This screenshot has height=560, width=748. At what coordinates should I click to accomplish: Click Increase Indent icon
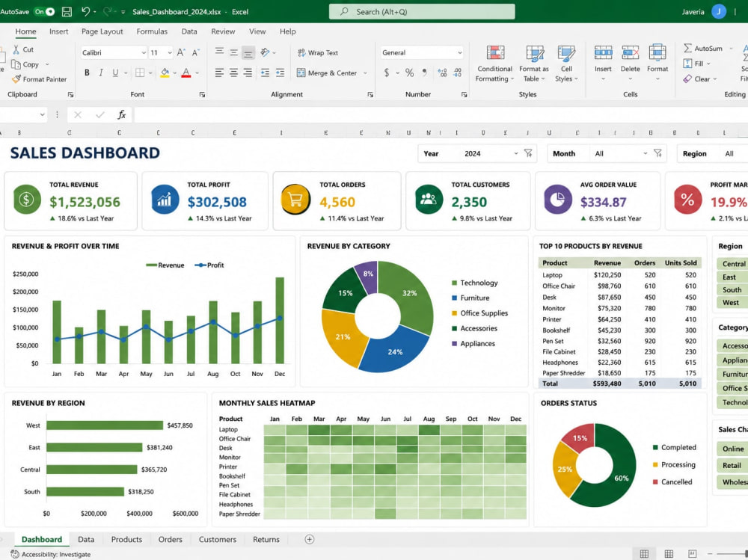click(x=280, y=73)
